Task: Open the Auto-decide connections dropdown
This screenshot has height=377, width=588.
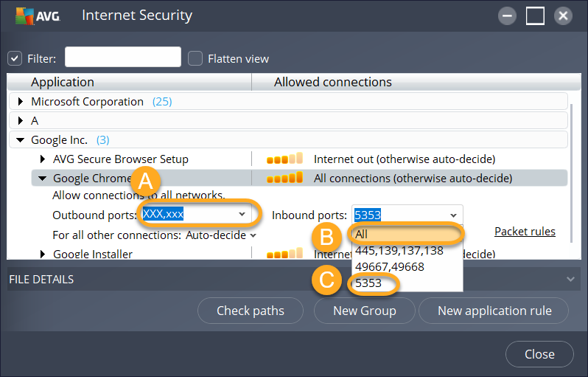Action: pos(253,235)
